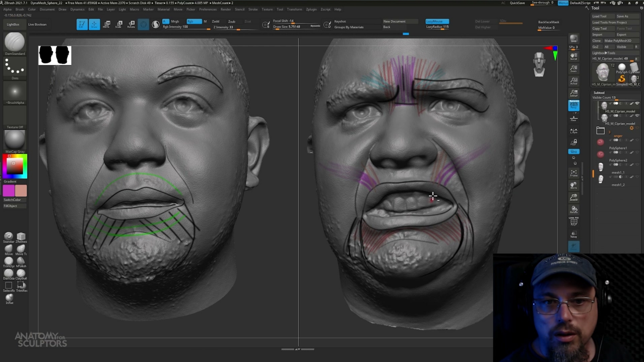Image resolution: width=644 pixels, height=362 pixels.
Task: Toggle XYZ rotation mode
Action: click(574, 152)
